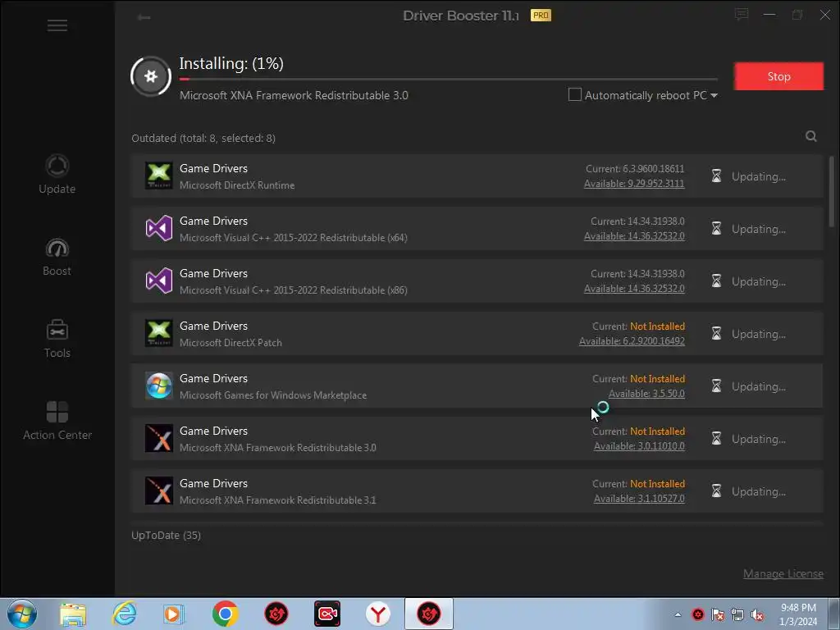Open the running Driver Booster taskbar button
840x630 pixels.
(x=429, y=614)
